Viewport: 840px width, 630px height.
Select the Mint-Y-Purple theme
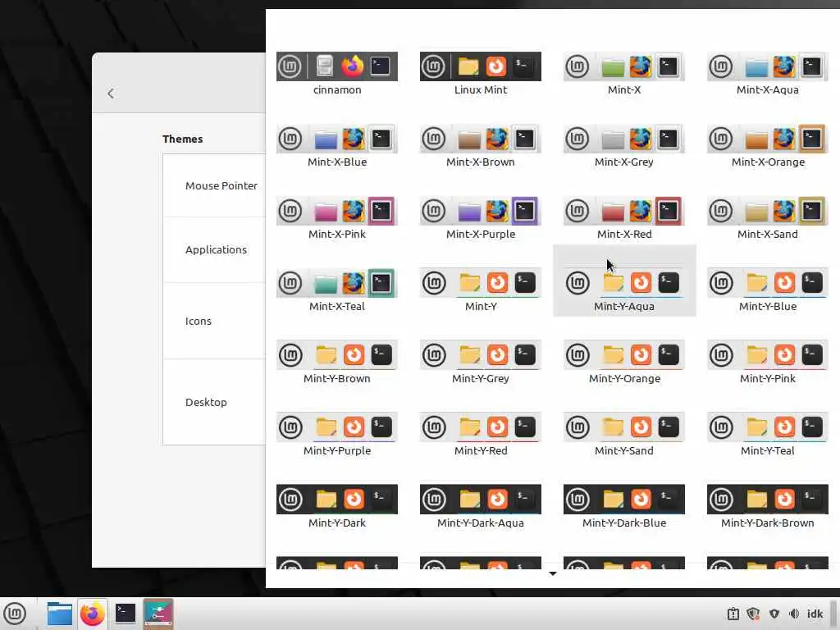click(x=337, y=435)
